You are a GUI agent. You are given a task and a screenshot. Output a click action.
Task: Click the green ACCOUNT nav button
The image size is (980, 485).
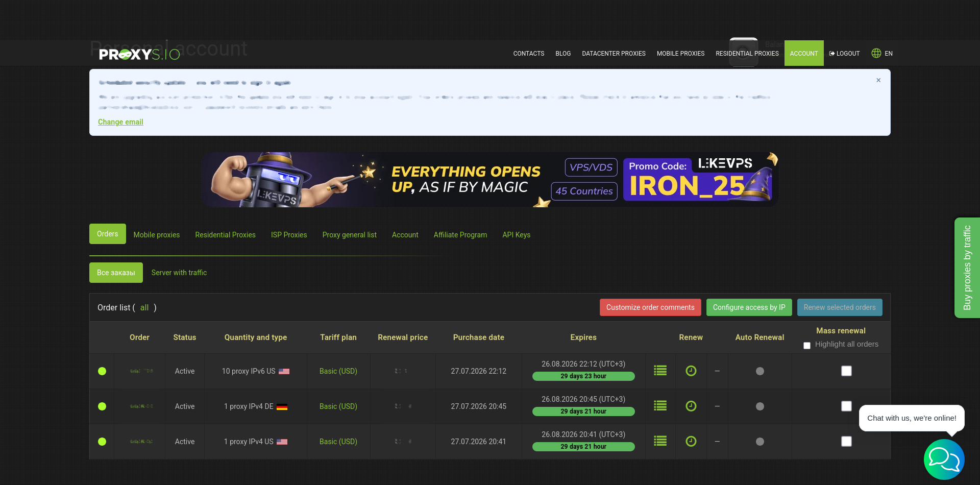point(804,53)
